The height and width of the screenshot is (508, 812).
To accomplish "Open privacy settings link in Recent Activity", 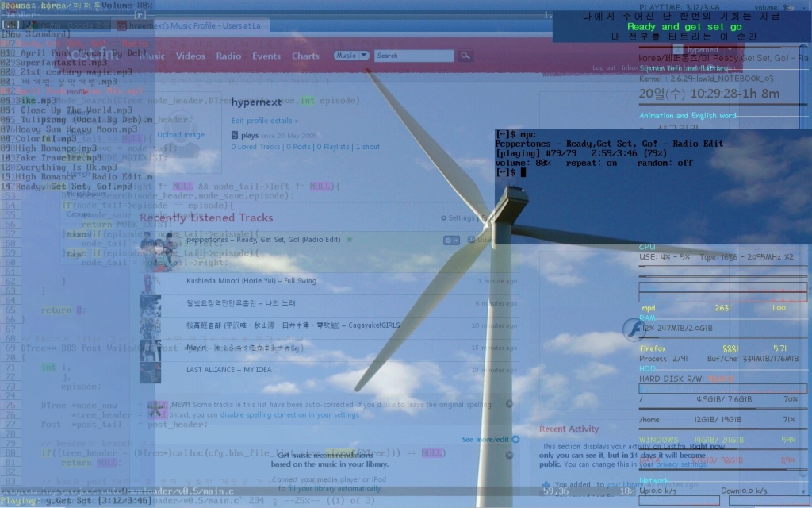I will coord(680,464).
